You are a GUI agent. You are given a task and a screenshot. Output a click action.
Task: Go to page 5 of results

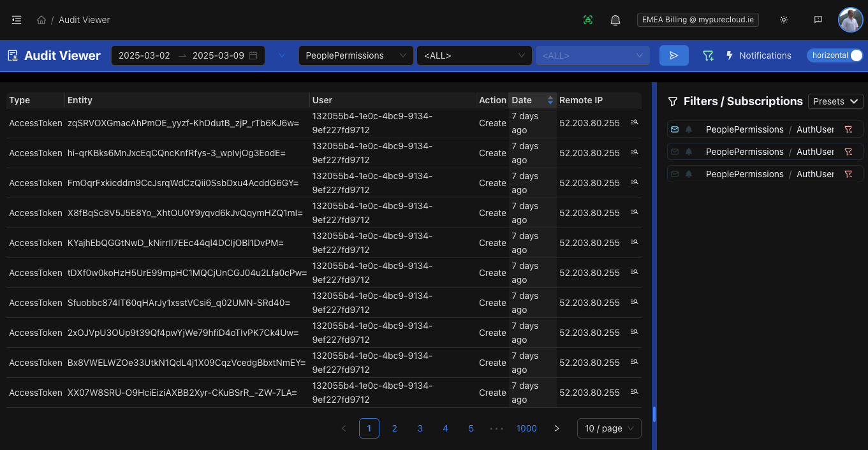[471, 428]
